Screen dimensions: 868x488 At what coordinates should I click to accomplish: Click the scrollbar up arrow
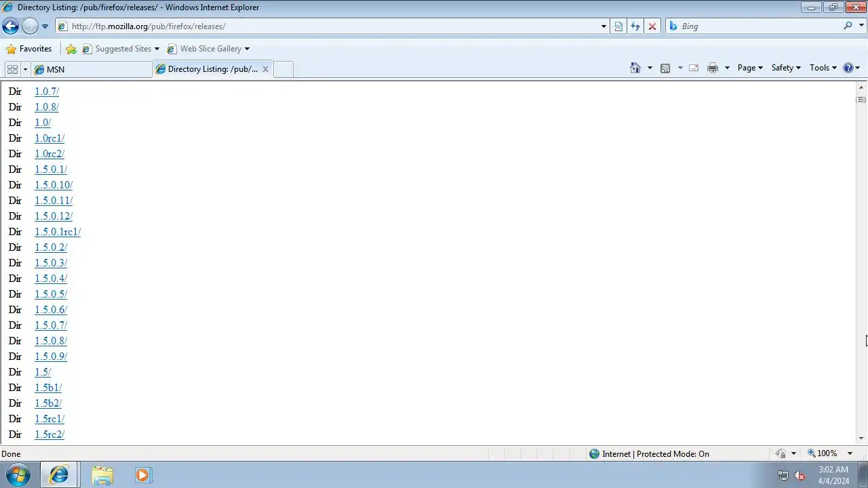(862, 87)
